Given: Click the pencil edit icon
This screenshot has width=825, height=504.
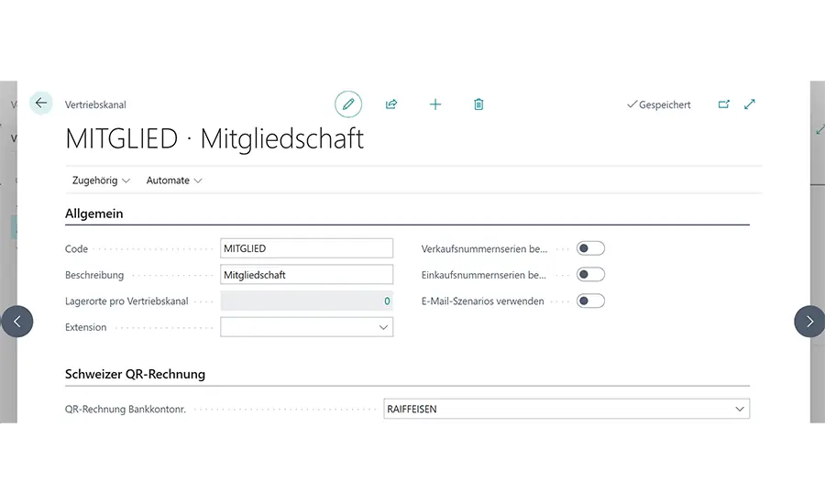Looking at the screenshot, I should pos(348,104).
